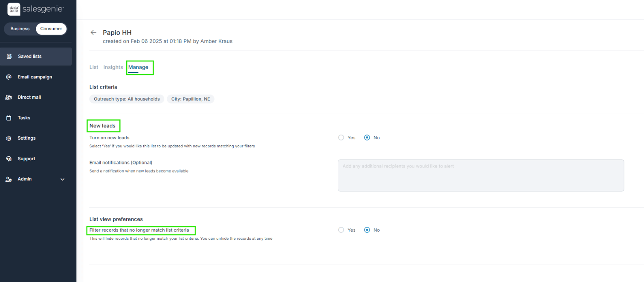
Task: Open the Insights tab
Action: [x=113, y=67]
